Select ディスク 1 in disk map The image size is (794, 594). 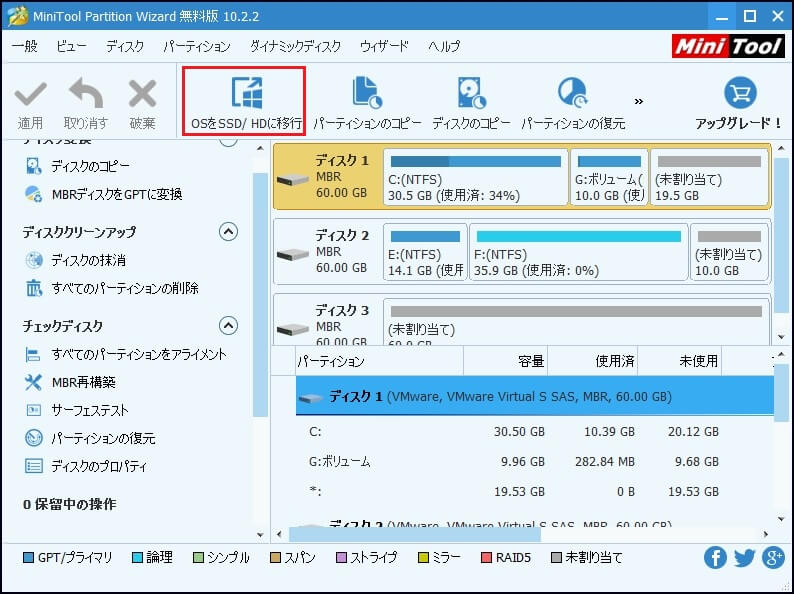[x=326, y=177]
